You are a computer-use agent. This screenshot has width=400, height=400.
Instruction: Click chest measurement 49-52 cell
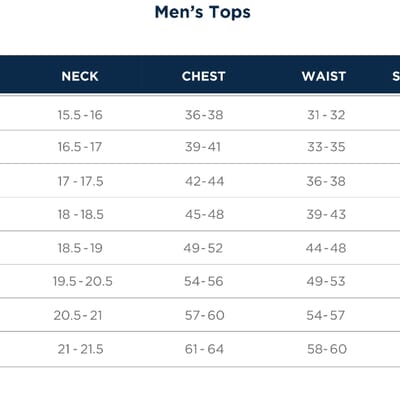[203, 248]
